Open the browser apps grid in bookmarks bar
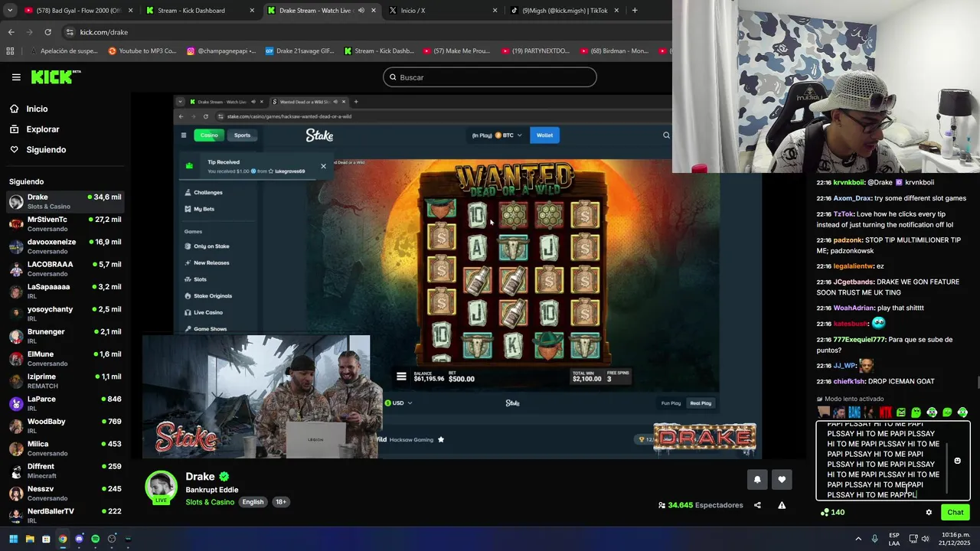This screenshot has height=551, width=980. 10,51
